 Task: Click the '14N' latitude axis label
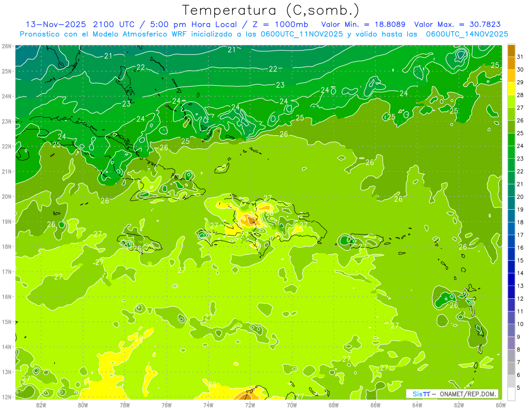[x=6, y=347]
